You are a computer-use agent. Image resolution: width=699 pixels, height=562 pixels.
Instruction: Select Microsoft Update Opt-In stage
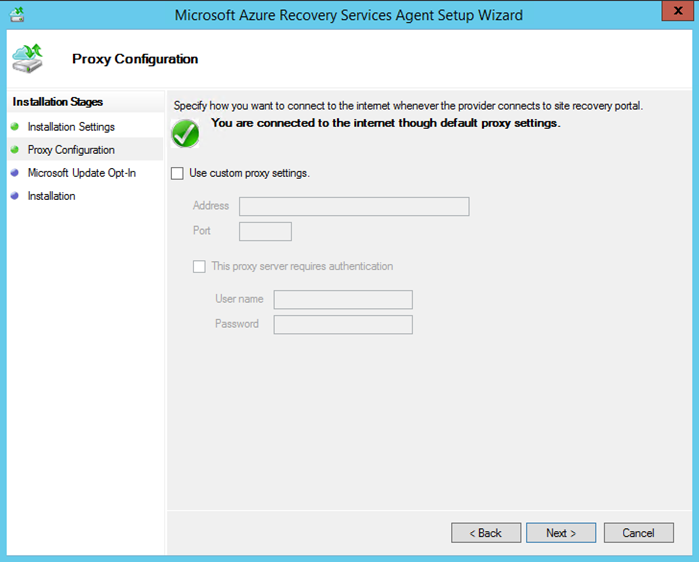82,173
